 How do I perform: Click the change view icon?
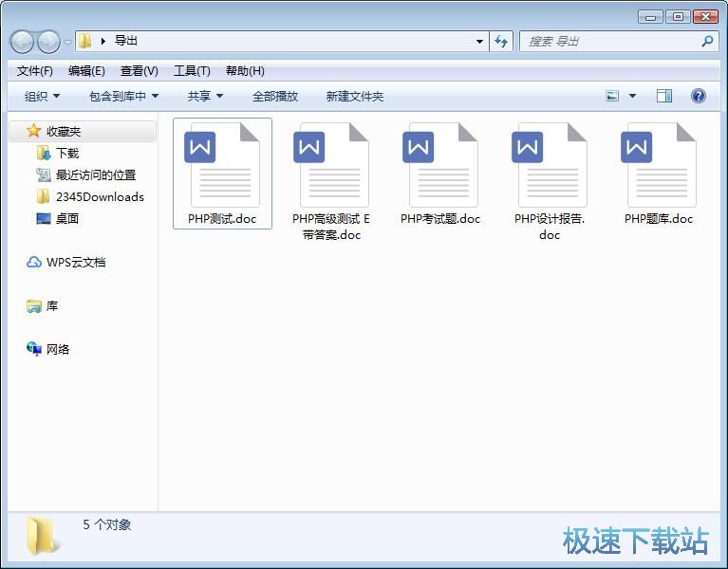coord(612,96)
